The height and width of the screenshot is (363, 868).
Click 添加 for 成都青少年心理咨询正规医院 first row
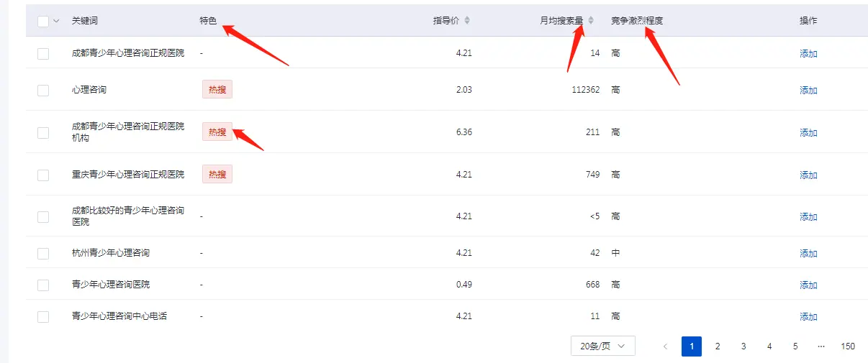pyautogui.click(x=808, y=54)
